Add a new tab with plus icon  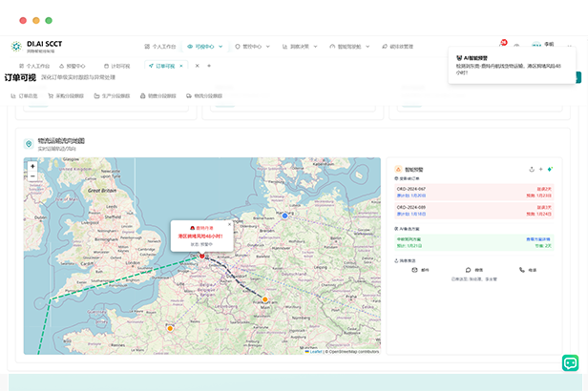pyautogui.click(x=209, y=66)
